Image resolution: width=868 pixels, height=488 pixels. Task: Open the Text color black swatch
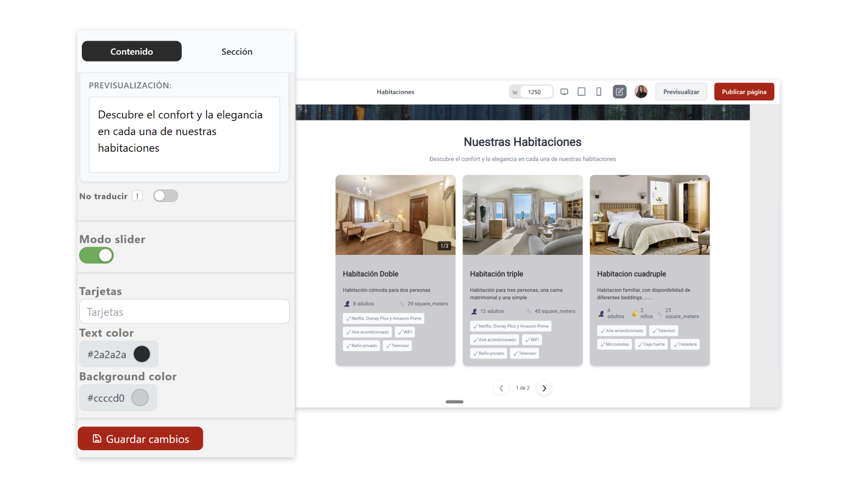(x=142, y=354)
